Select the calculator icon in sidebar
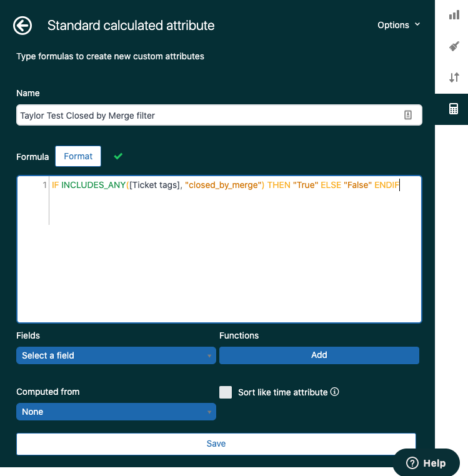 pyautogui.click(x=454, y=109)
